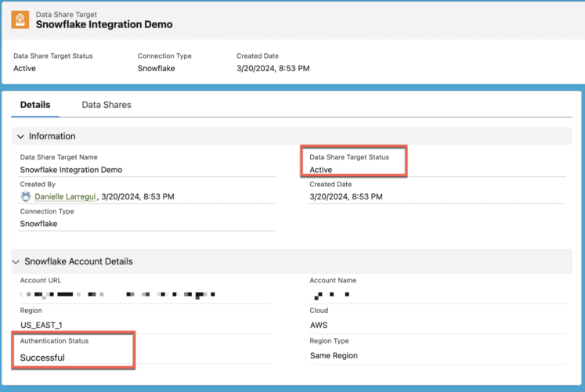
Task: Click the AWS cloud value
Action: coord(319,325)
